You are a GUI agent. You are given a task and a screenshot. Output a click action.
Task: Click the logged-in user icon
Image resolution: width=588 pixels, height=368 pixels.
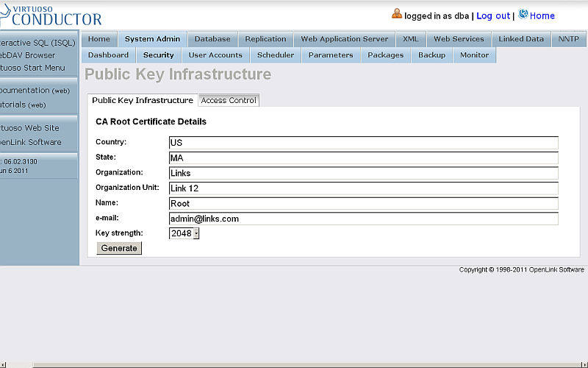397,14
